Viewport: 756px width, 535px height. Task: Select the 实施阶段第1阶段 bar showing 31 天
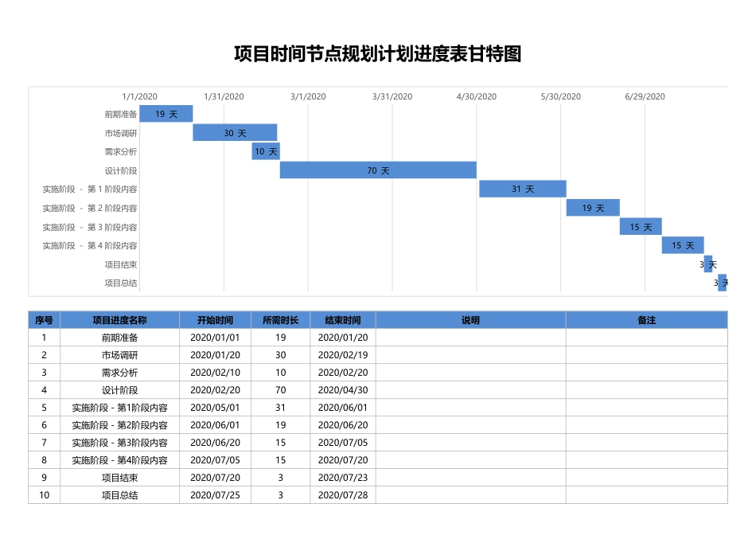click(x=522, y=188)
